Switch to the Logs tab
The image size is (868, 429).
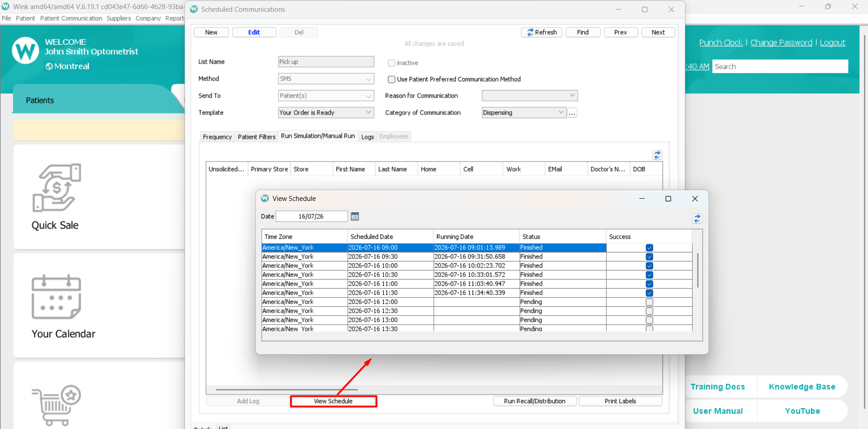[x=368, y=137]
